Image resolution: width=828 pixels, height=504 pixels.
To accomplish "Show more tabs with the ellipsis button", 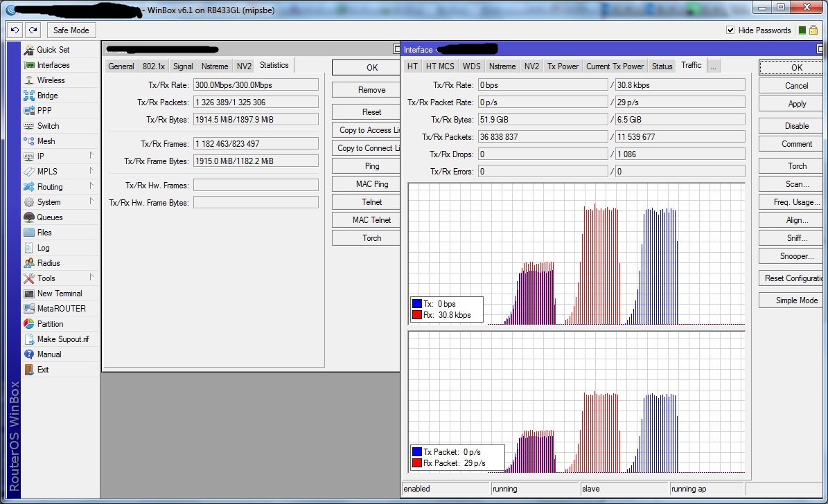I will [713, 66].
